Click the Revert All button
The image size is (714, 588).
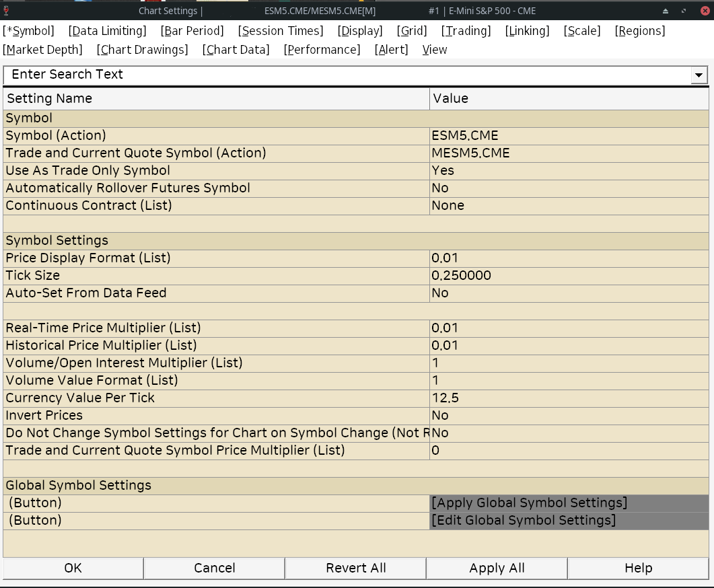click(355, 568)
